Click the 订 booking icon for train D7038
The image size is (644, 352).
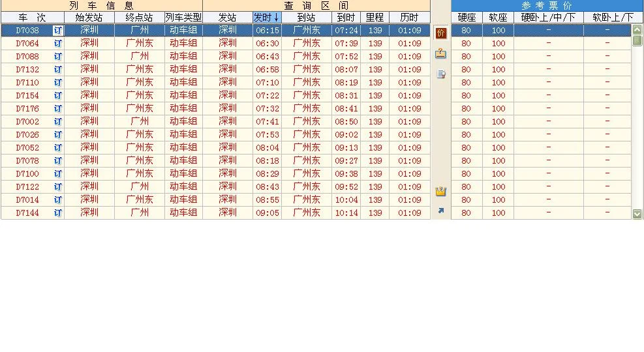pyautogui.click(x=57, y=31)
